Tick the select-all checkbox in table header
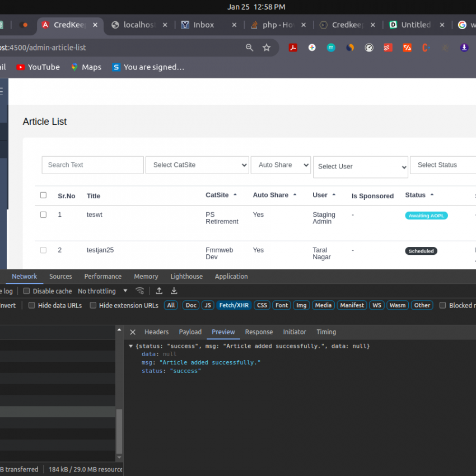The image size is (476, 476). (x=44, y=195)
